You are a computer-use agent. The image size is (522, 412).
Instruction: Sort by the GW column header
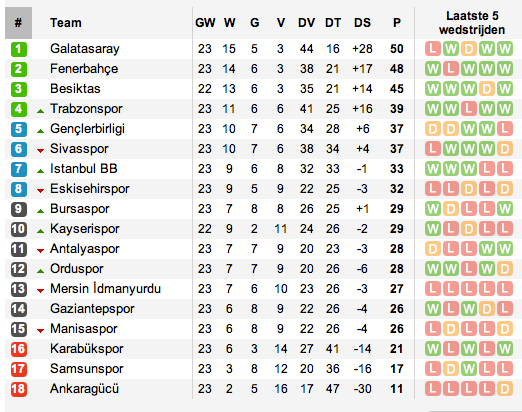tap(205, 23)
